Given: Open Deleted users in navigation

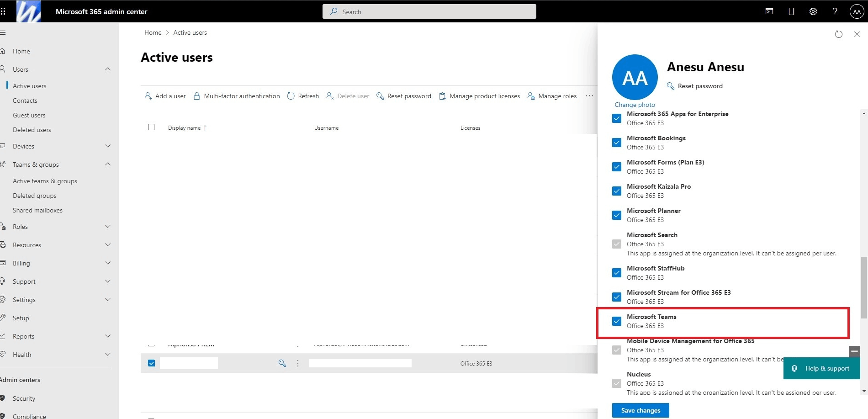Looking at the screenshot, I should pyautogui.click(x=32, y=130).
